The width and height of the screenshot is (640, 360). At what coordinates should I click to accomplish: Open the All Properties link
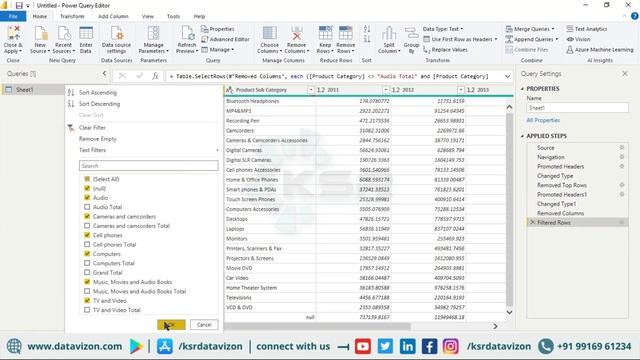[543, 120]
